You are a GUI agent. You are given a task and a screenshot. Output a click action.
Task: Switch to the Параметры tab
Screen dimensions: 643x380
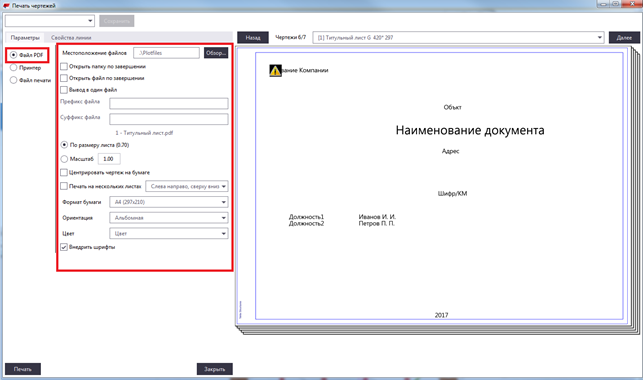point(25,37)
